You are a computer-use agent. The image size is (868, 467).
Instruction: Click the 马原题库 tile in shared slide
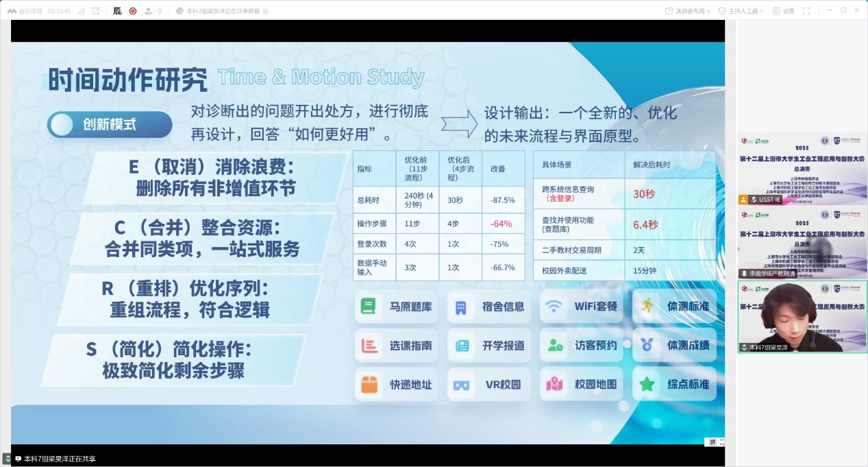pyautogui.click(x=397, y=307)
